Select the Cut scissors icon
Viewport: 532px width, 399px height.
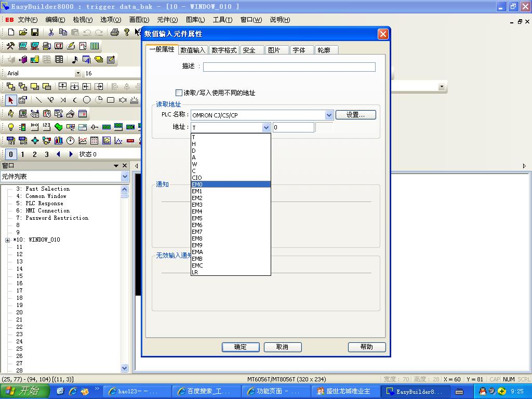tap(51, 32)
